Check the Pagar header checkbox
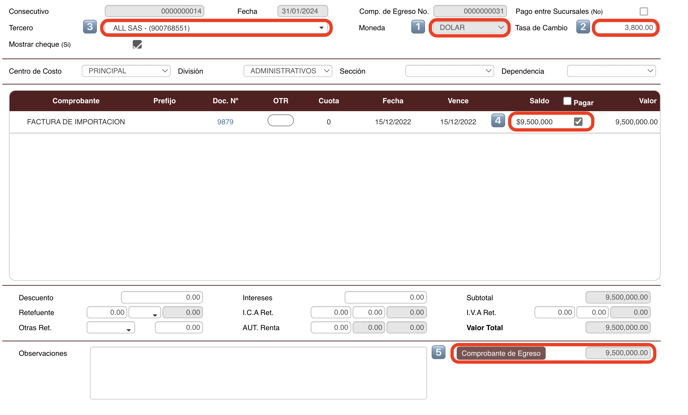 coord(567,101)
